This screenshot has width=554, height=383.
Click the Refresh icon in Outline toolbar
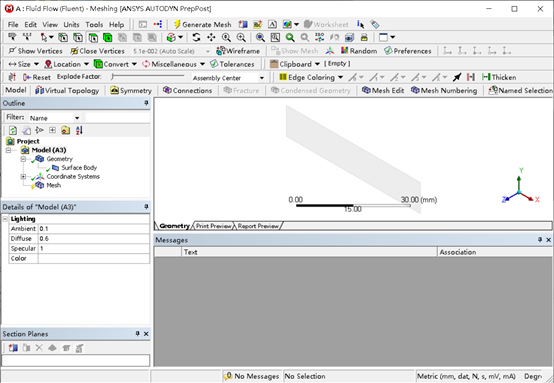tap(13, 130)
